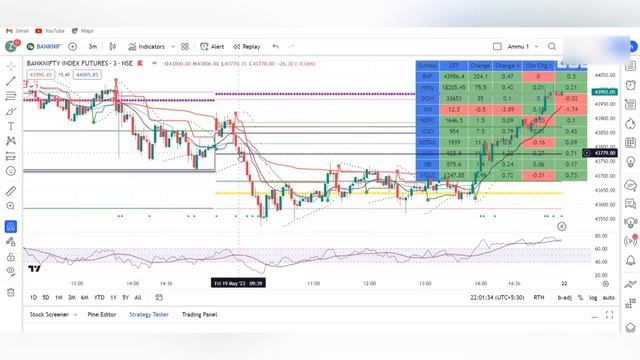Viewport: 640px width, 360px height.
Task: Click the user profile avatar with notification badge
Action: click(x=11, y=46)
